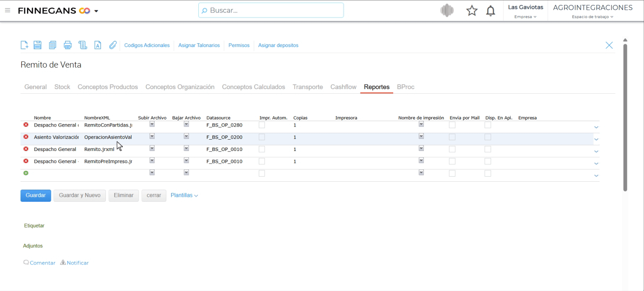The image size is (644, 291).
Task: Close the Remito de Venta form with the X
Action: [609, 45]
